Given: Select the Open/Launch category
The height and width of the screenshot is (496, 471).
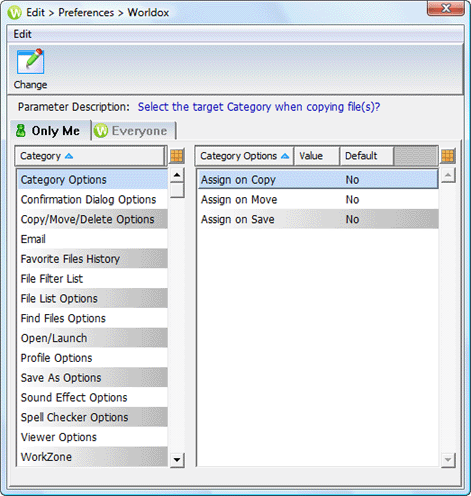Looking at the screenshot, I should pyautogui.click(x=92, y=338).
